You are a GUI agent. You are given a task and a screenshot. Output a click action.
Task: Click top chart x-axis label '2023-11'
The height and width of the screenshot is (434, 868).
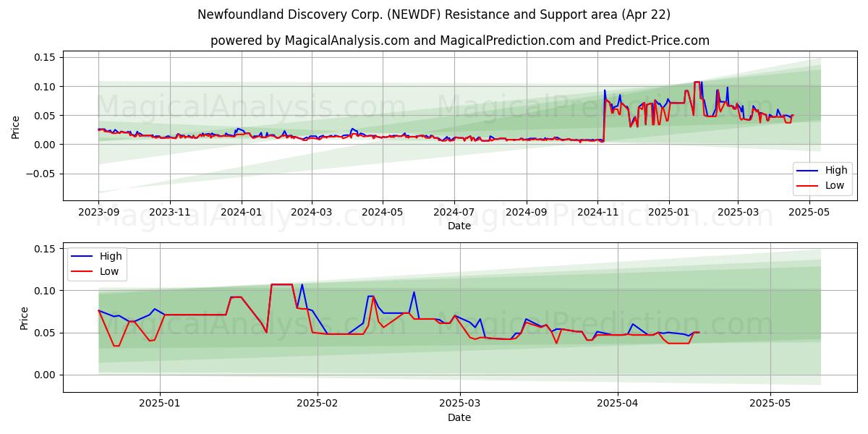coord(170,213)
